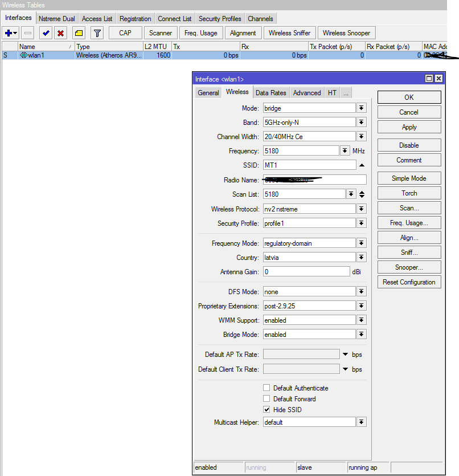Click the Antenna Gain input field

306,272
